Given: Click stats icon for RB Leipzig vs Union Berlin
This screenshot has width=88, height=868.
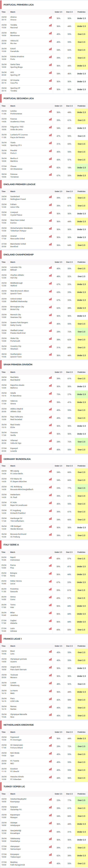Looking at the screenshot, I should [x=50, y=471].
